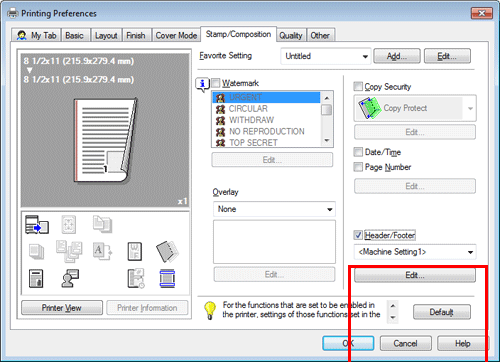Click the stamp icon beside WITHDRAW
The height and width of the screenshot is (362, 500).
point(220,120)
